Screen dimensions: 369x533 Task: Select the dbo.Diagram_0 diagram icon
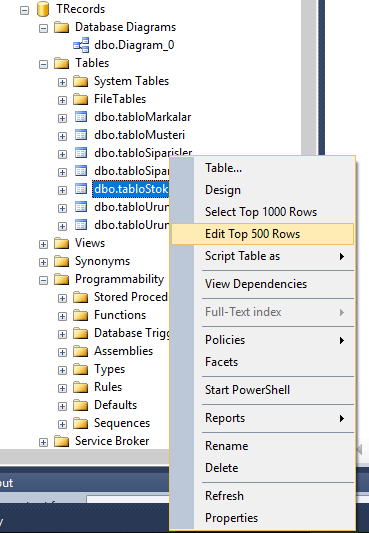(81, 45)
